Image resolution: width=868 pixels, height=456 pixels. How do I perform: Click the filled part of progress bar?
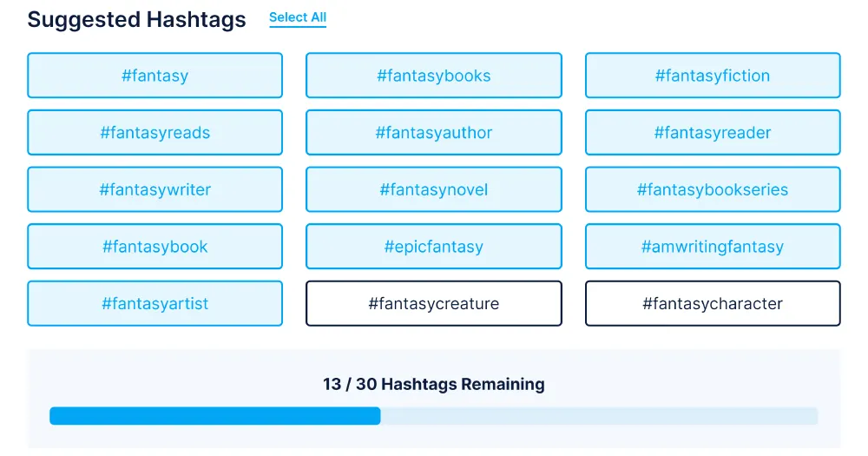(x=214, y=416)
